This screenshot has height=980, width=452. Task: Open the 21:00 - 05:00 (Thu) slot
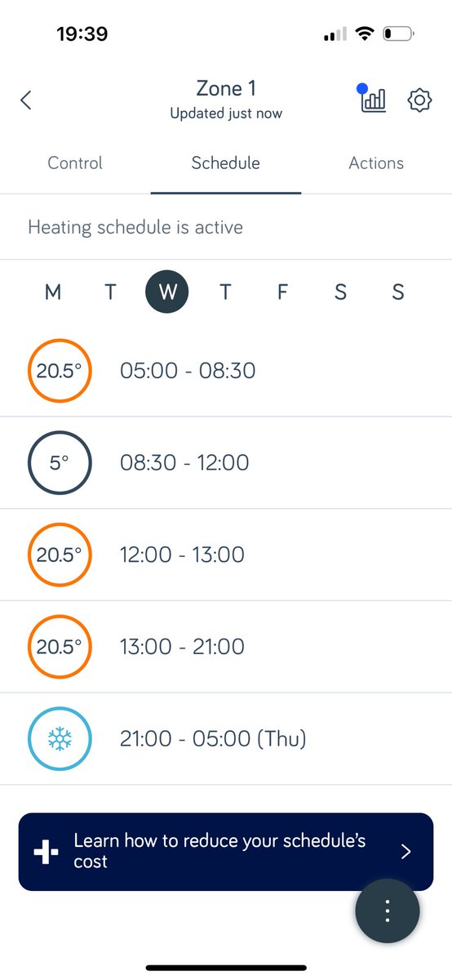(x=226, y=740)
